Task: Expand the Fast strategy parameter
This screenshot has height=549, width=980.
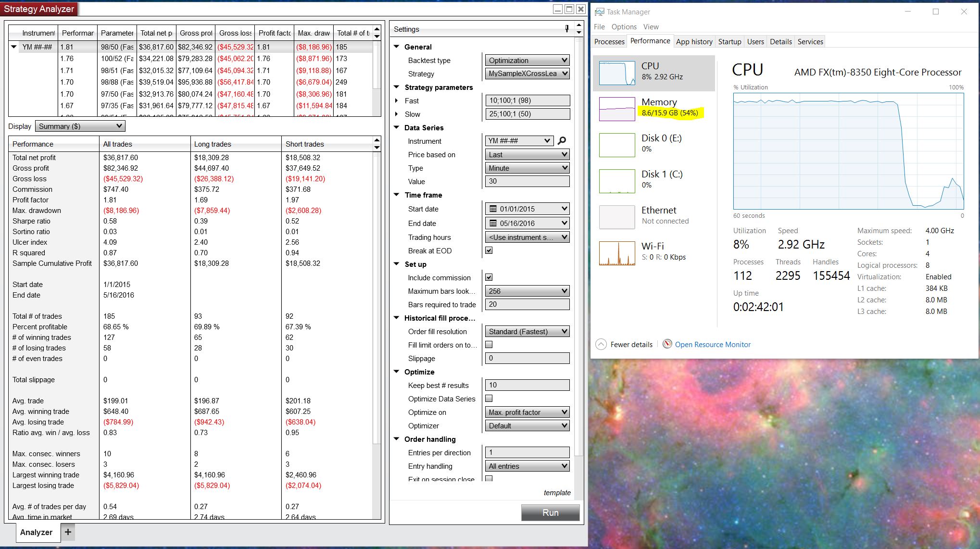Action: pyautogui.click(x=396, y=101)
